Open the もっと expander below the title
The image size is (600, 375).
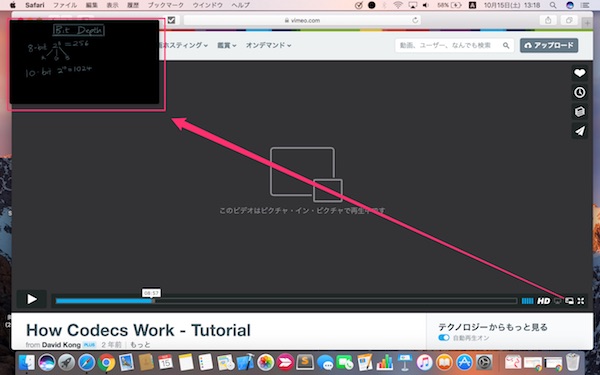(x=140, y=345)
